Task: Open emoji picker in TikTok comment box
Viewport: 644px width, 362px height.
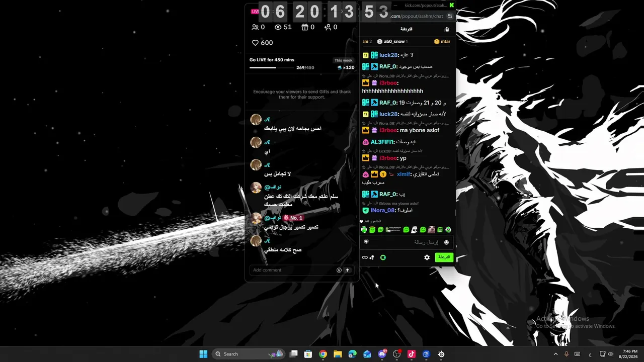Action: click(x=339, y=270)
